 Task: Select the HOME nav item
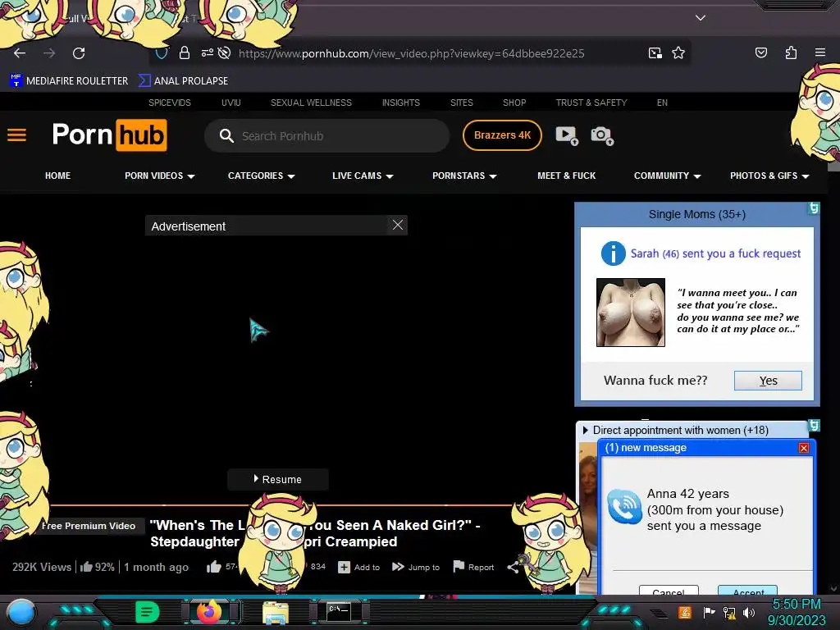[58, 176]
